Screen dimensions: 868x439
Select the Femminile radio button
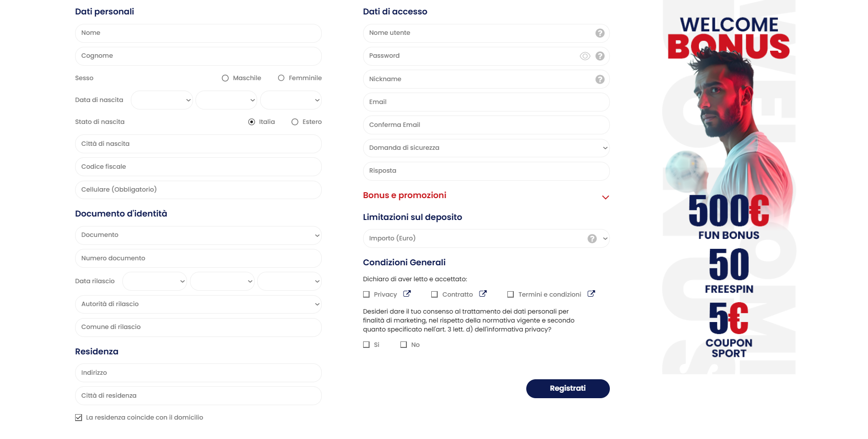tap(281, 78)
